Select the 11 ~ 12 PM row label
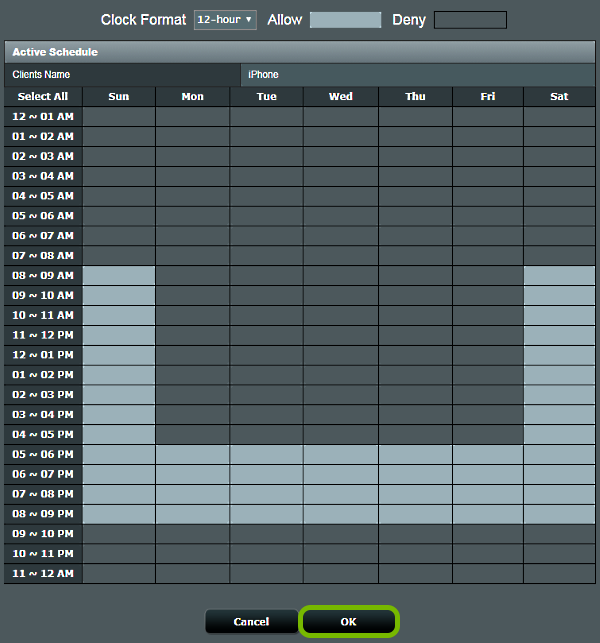This screenshot has width=600, height=643. click(x=43, y=335)
